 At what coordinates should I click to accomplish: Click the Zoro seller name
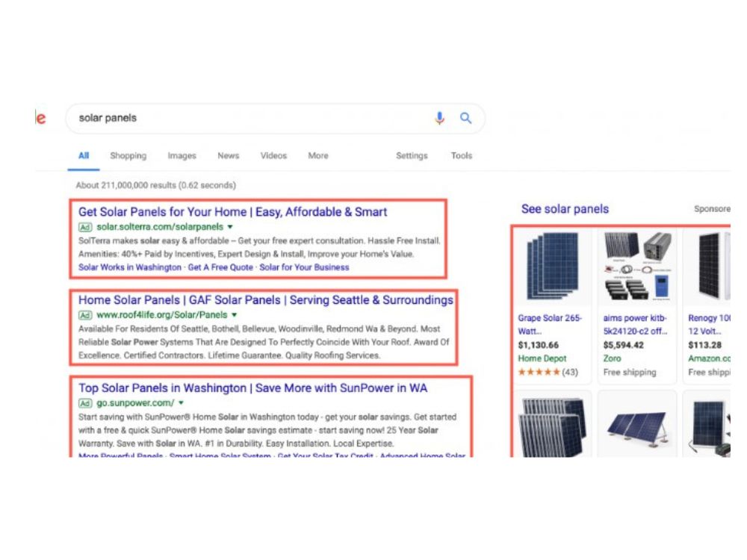[613, 358]
